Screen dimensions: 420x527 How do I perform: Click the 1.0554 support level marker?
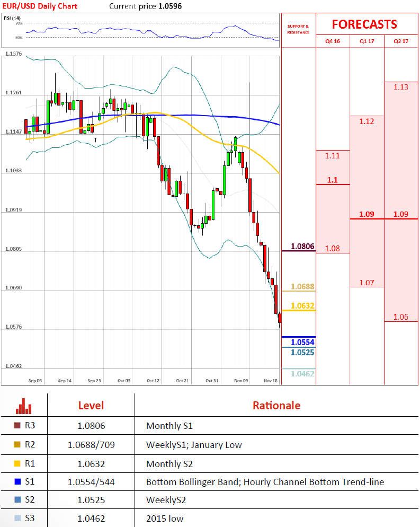(302, 342)
